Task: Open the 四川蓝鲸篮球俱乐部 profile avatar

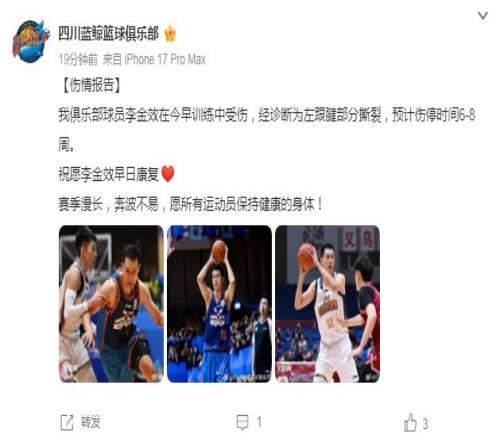Action: point(31,41)
